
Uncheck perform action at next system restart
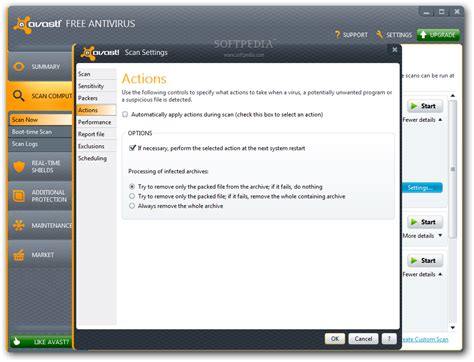[x=132, y=148]
